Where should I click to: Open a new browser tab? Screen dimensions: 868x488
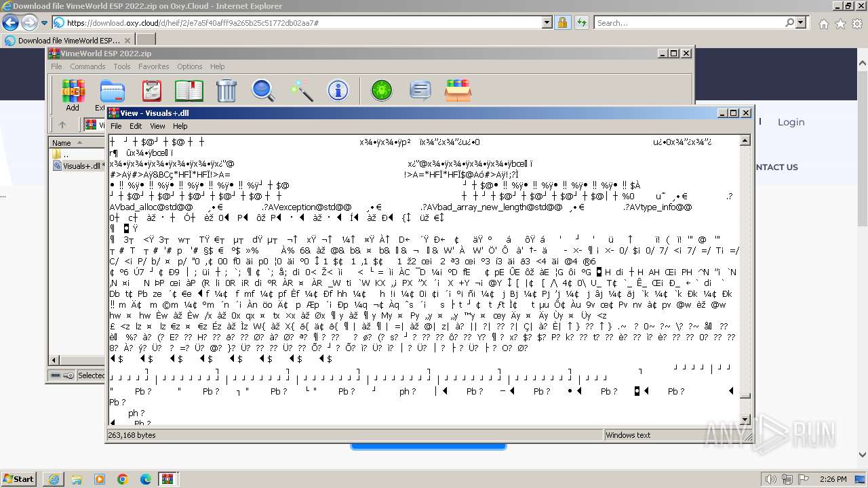(x=146, y=40)
